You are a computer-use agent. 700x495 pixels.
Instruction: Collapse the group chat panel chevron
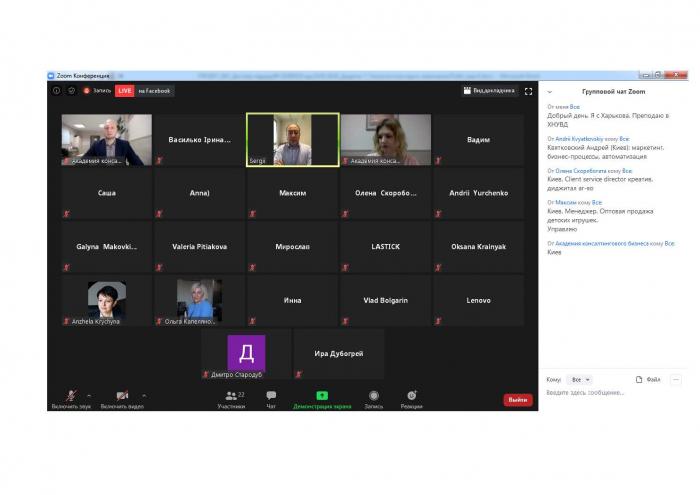tap(549, 91)
